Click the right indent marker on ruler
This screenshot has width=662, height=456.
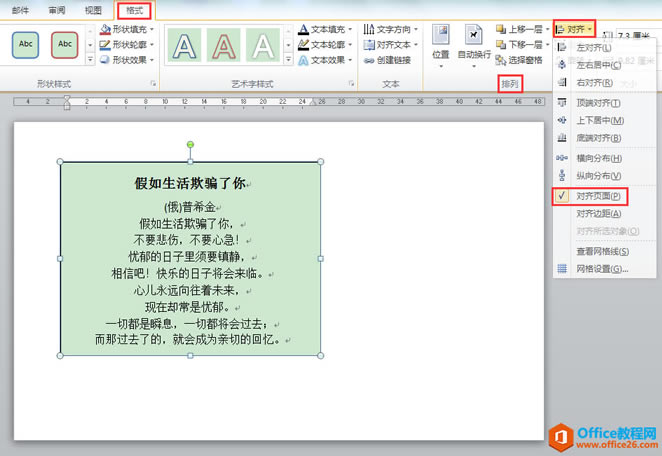[x=313, y=102]
